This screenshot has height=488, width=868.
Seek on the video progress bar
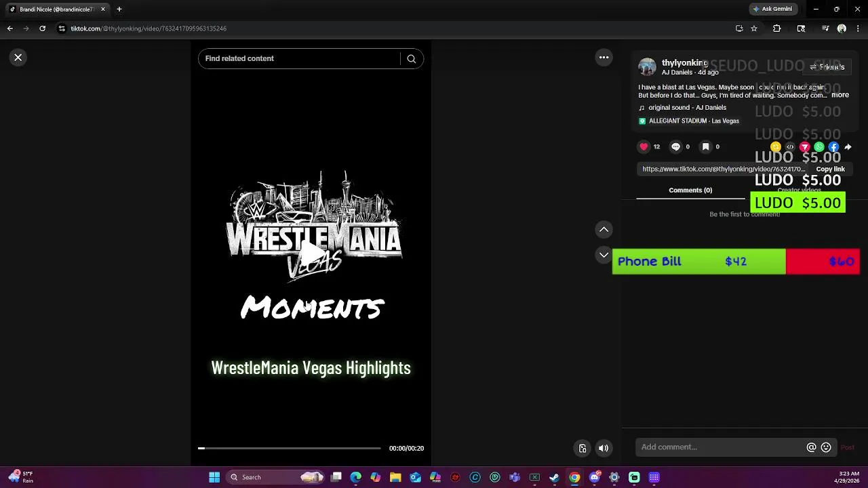[x=290, y=448]
